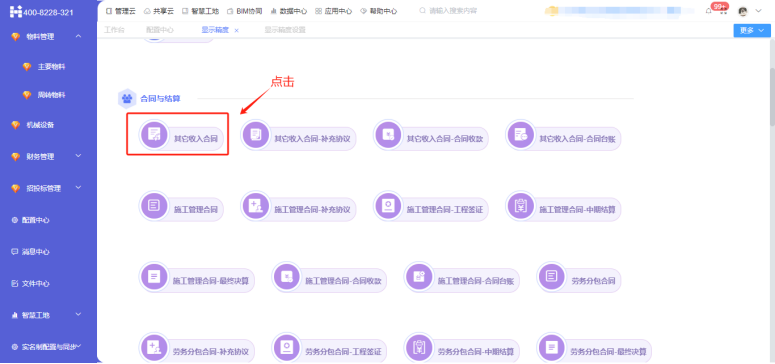Open 施工管理合同-补充协议 module icon
Screen dimensions: 775x364
(x=256, y=205)
